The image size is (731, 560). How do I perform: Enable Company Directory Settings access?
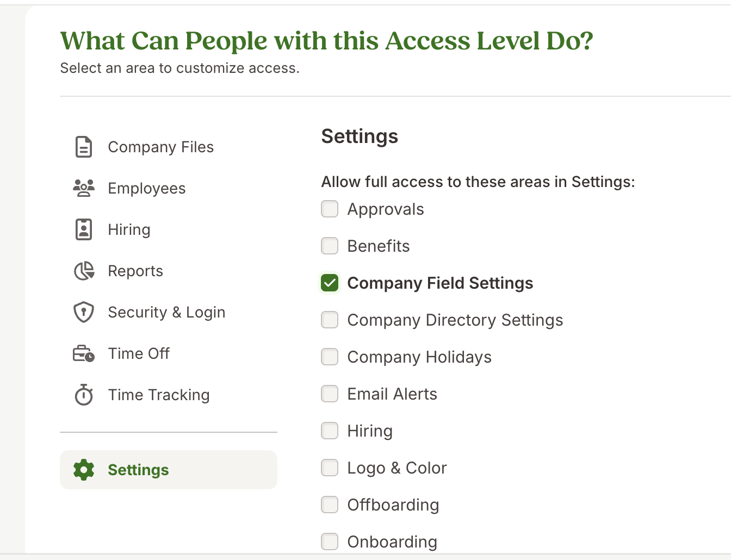(x=330, y=320)
